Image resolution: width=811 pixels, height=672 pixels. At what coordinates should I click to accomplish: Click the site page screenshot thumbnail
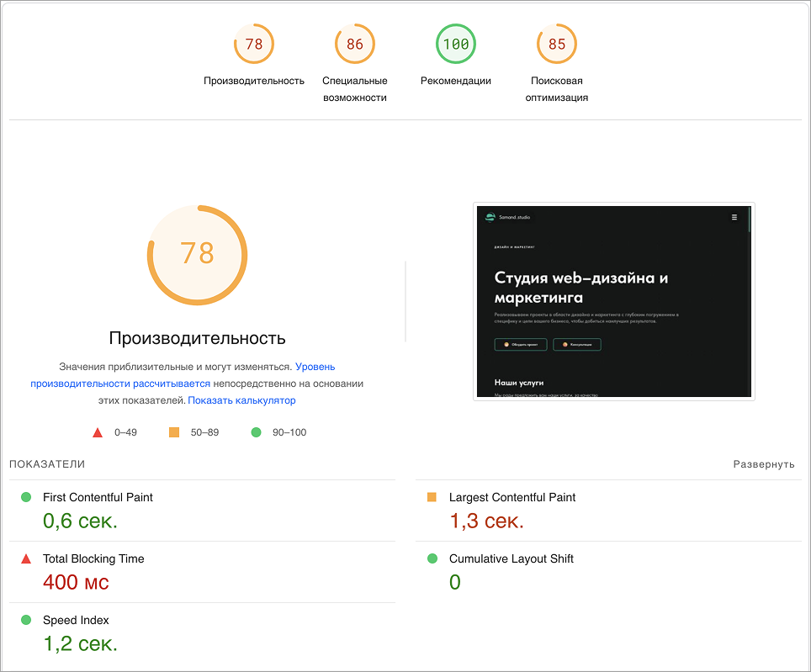tap(614, 301)
